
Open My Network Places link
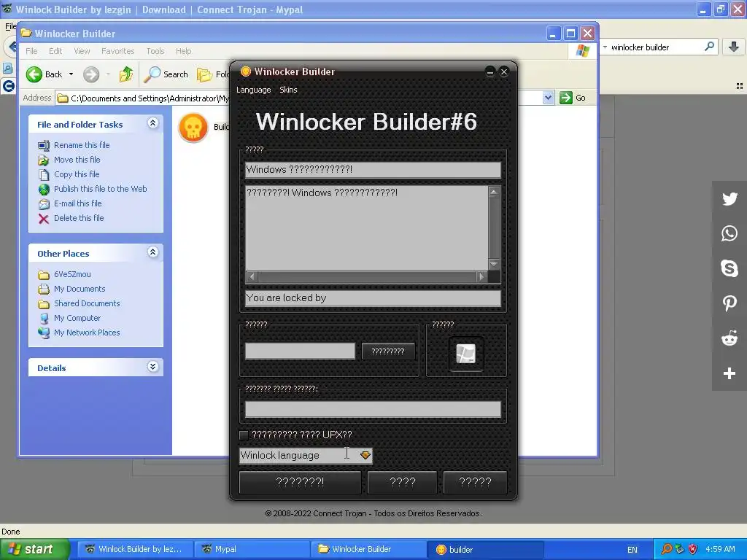click(87, 332)
